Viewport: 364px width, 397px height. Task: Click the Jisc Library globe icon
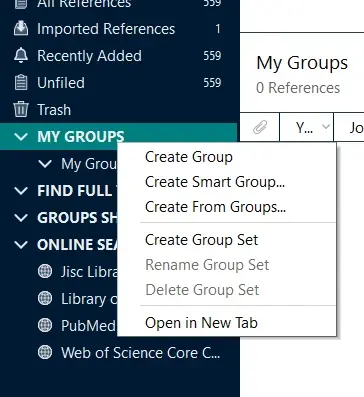coord(45,271)
